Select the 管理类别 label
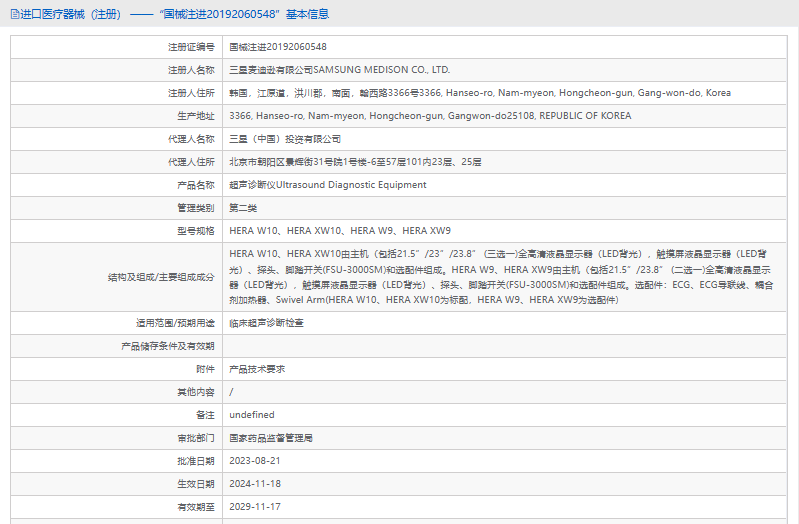The width and height of the screenshot is (799, 524). (196, 208)
